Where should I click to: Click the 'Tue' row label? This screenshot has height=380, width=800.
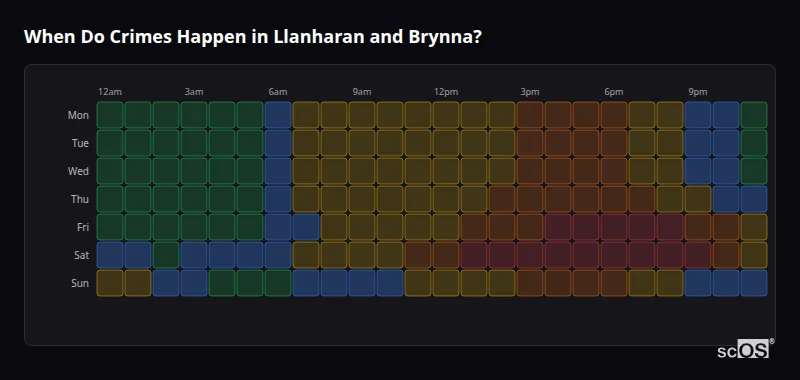click(x=80, y=143)
